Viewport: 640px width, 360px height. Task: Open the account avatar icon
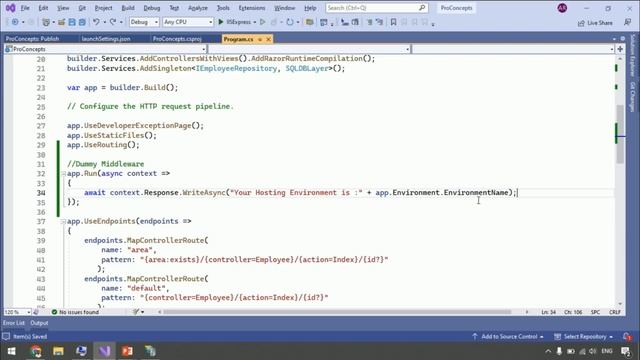(562, 8)
